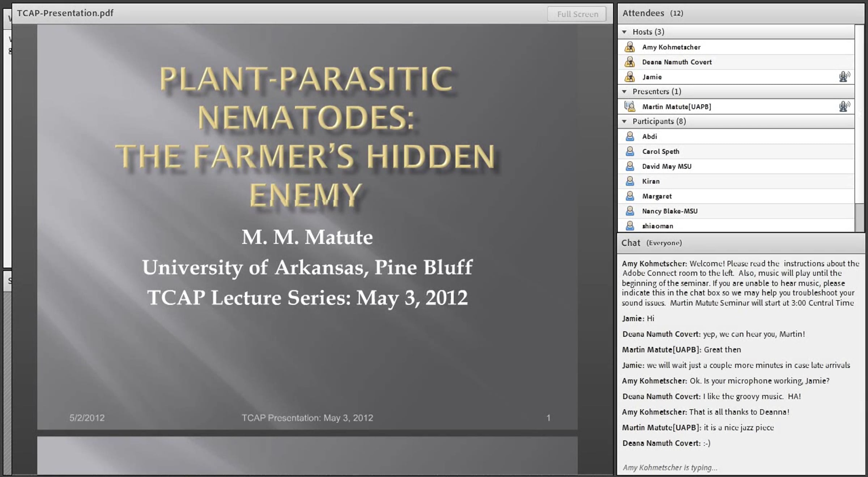Image resolution: width=868 pixels, height=477 pixels.
Task: Select participant shiaoman
Action: [x=658, y=226]
